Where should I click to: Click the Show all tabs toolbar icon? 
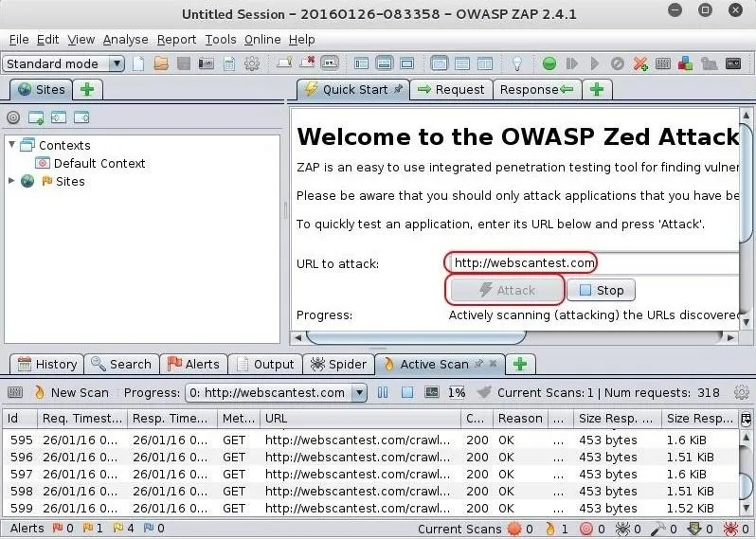pos(284,63)
